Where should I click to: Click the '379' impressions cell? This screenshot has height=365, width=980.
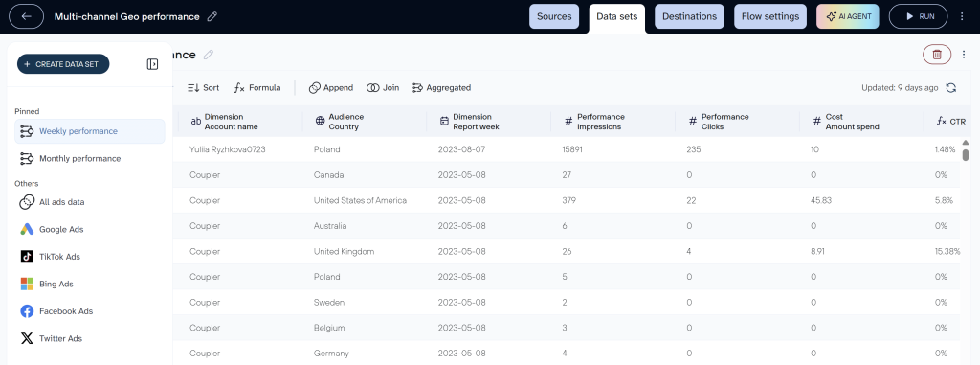569,200
